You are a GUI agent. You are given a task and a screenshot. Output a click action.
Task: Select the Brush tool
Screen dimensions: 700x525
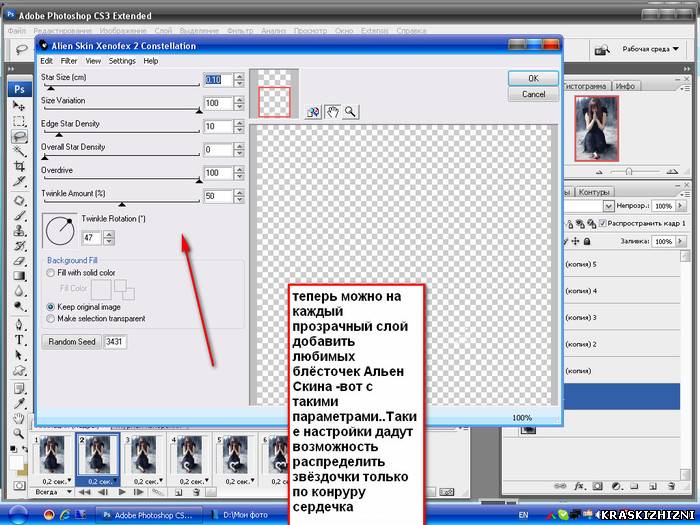pos(19,216)
